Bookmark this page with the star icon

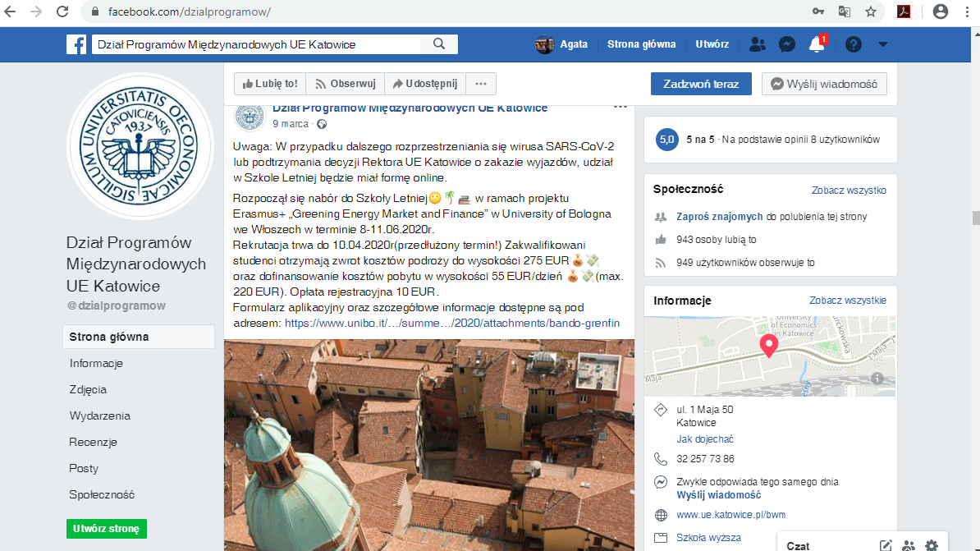tap(871, 11)
